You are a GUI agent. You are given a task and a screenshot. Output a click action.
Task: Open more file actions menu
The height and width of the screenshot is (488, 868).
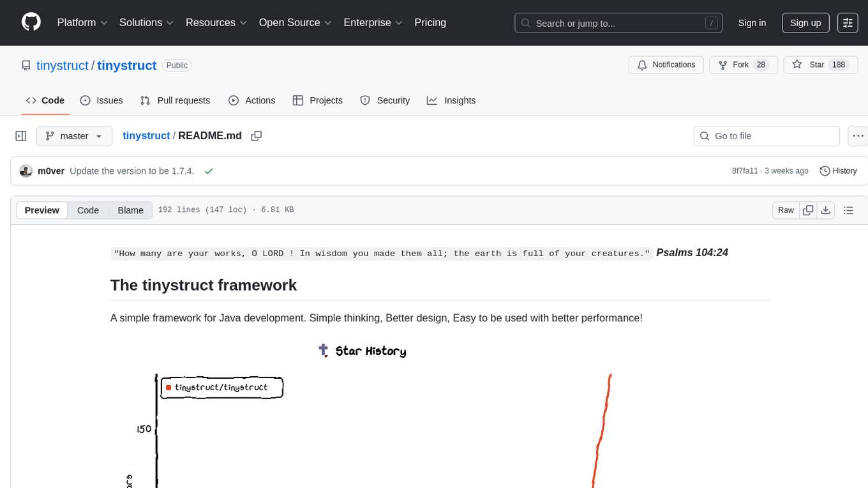tap(858, 136)
